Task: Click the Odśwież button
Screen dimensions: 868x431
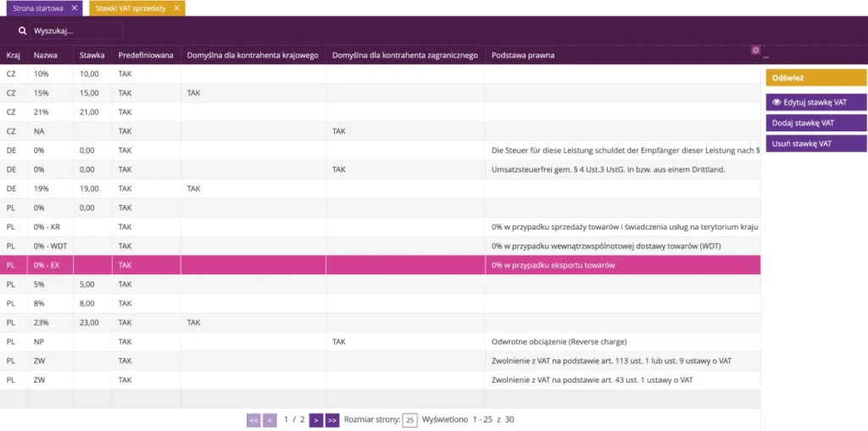Action: pos(816,78)
